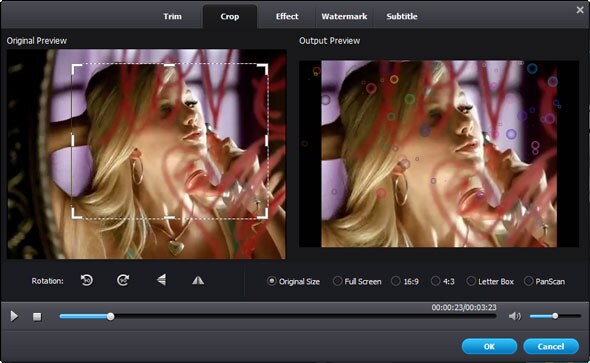Click the bottom-middle crop edge handle

(x=169, y=217)
